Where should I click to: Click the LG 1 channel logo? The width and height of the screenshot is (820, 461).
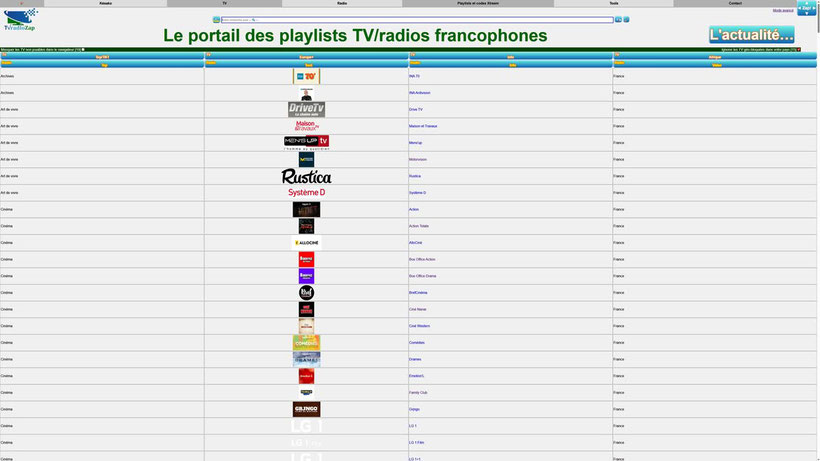[306, 426]
